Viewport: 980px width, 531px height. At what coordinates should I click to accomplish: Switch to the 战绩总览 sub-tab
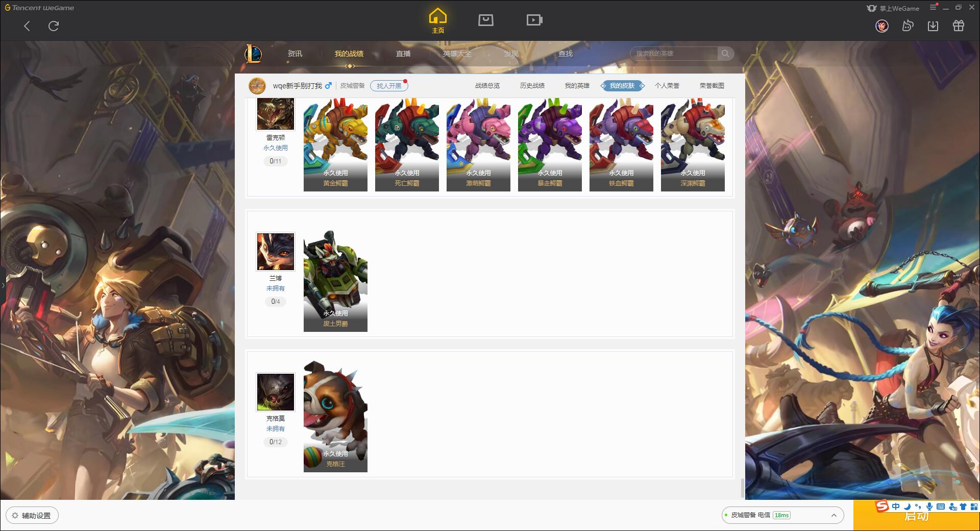pyautogui.click(x=487, y=86)
